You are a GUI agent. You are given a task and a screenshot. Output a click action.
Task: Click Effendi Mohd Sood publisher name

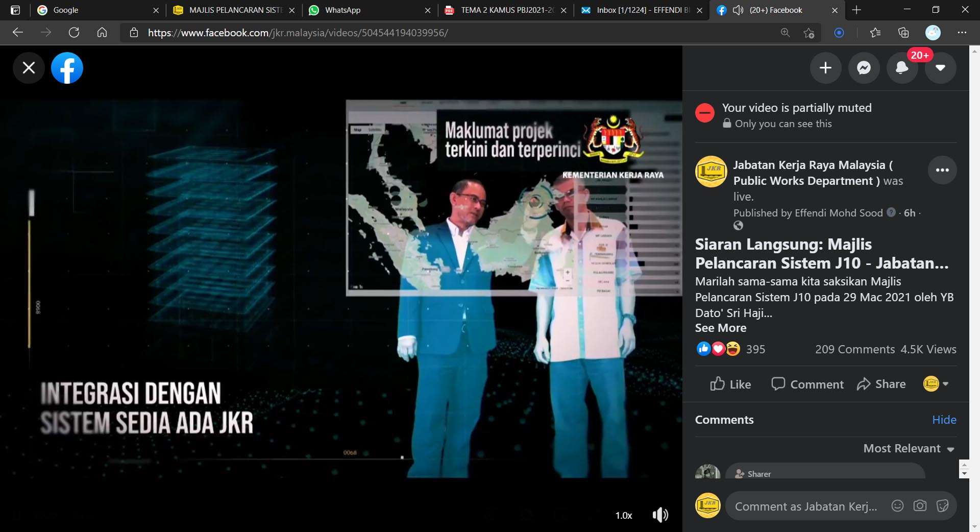tap(839, 213)
